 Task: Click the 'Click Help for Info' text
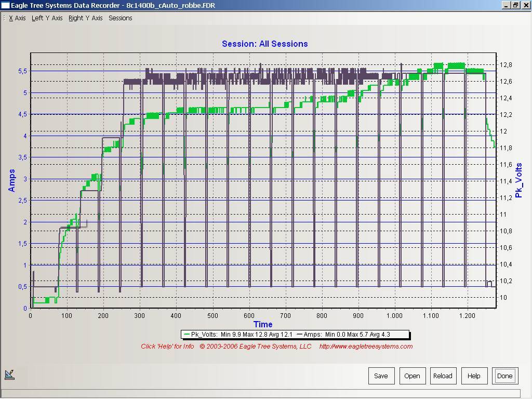167,347
